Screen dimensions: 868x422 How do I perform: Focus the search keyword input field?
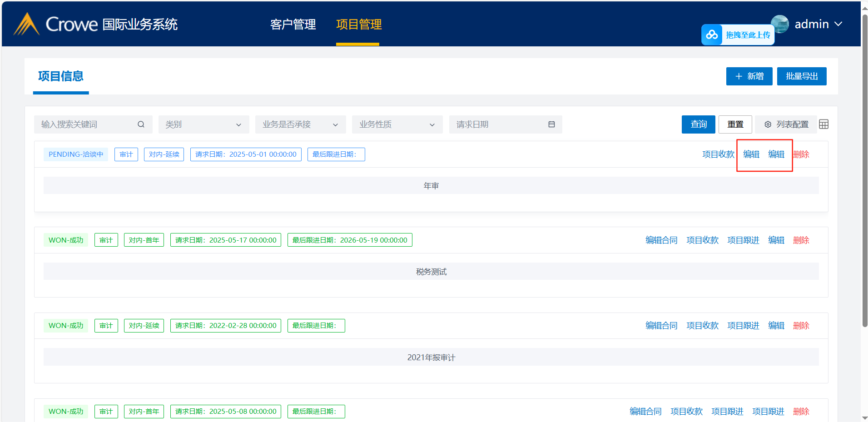(86, 124)
